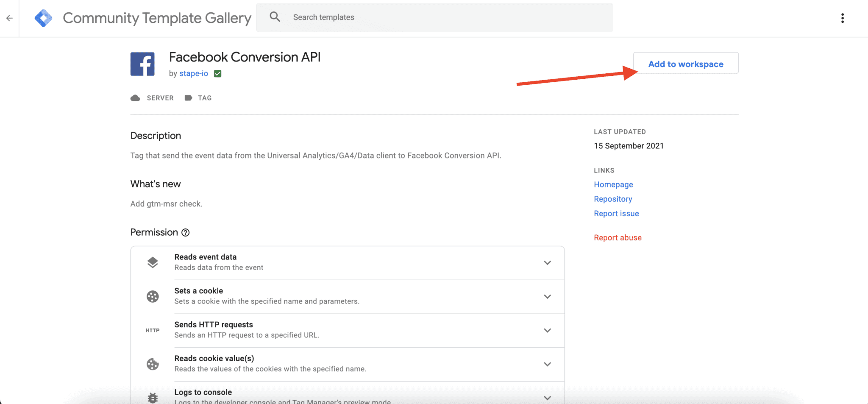Click the Description heading

tap(156, 136)
